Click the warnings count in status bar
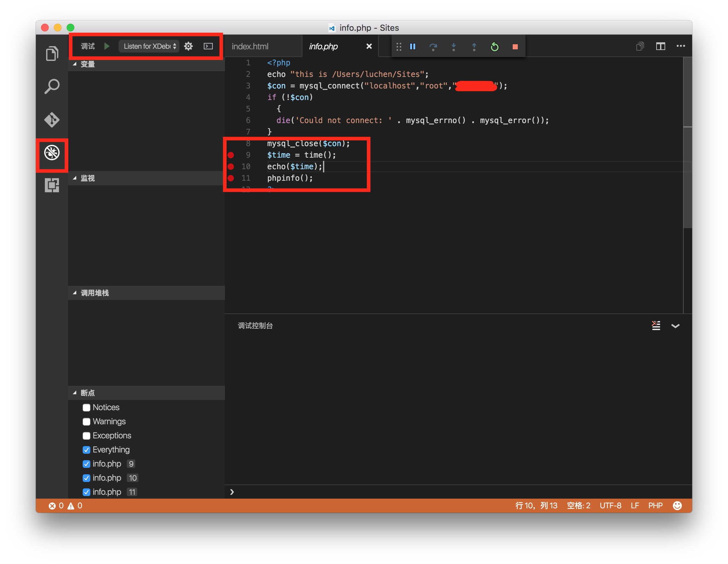728x564 pixels. [75, 506]
